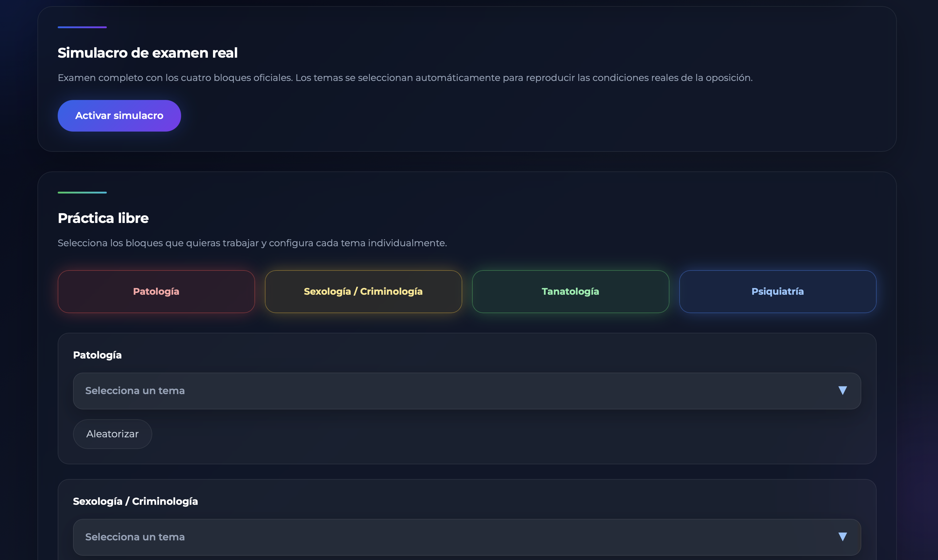Open the Patología topic dropdown

point(467,391)
